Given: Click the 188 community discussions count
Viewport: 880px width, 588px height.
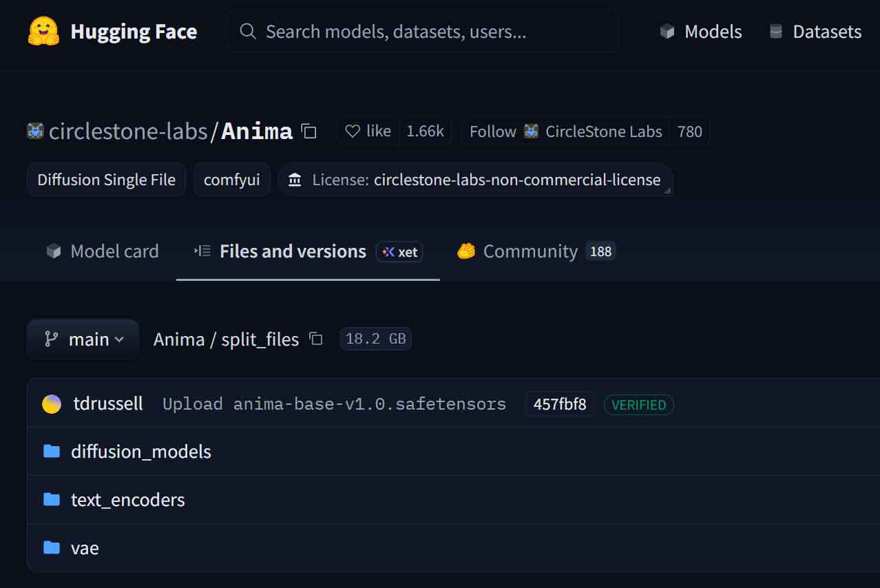Looking at the screenshot, I should 600,251.
